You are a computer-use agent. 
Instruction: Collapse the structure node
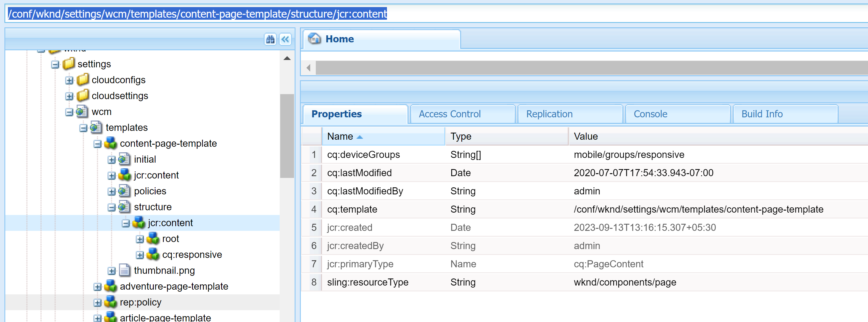(x=111, y=207)
